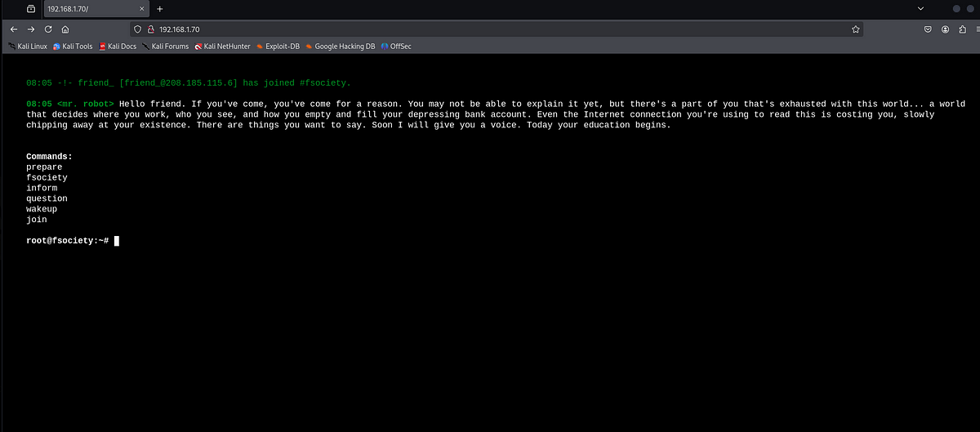Go back using the browser back arrow
The image size is (980, 432).
coord(14,29)
